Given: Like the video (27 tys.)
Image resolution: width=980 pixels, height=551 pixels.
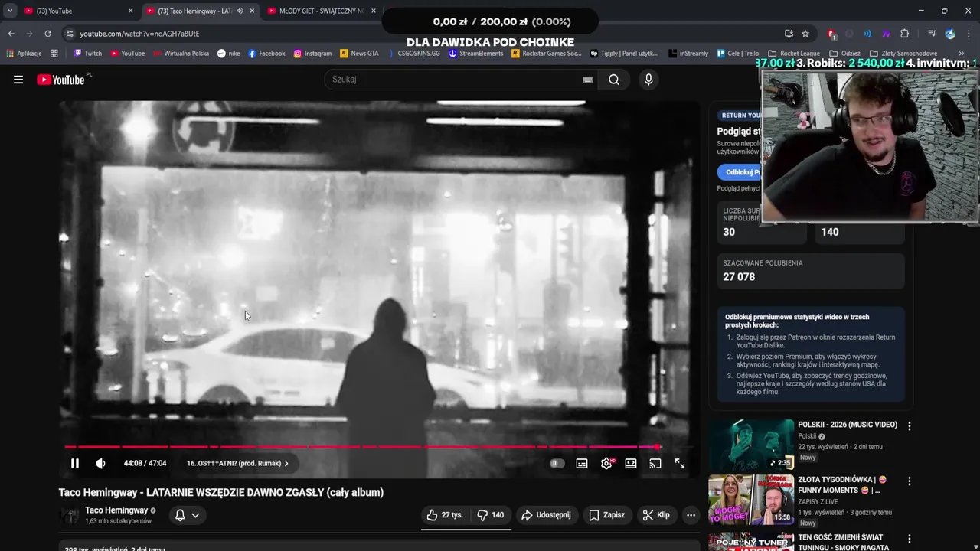Looking at the screenshot, I should [x=445, y=515].
